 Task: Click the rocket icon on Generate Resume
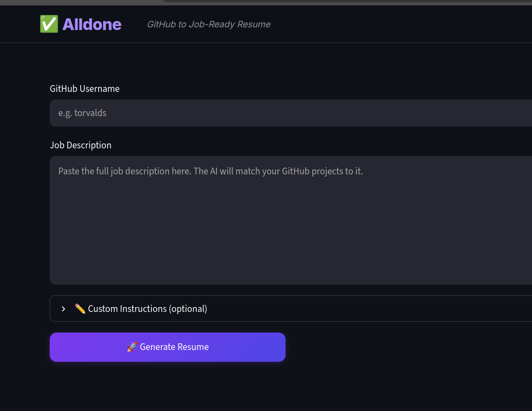pyautogui.click(x=132, y=347)
